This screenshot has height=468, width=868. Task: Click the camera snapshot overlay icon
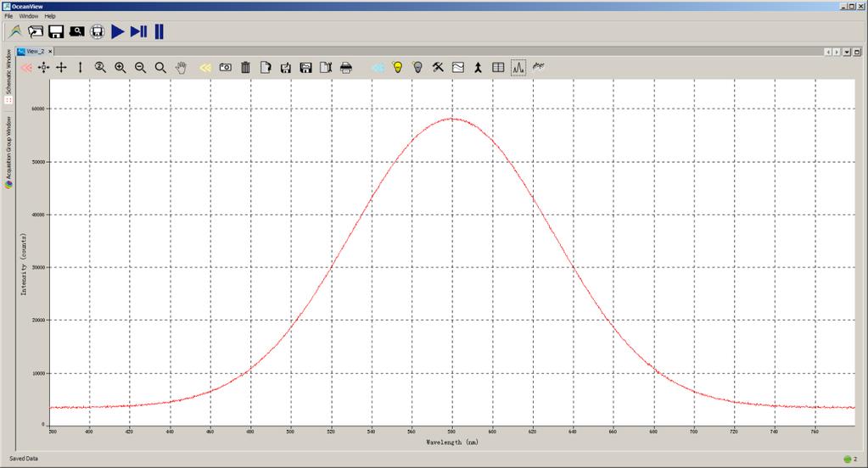226,68
